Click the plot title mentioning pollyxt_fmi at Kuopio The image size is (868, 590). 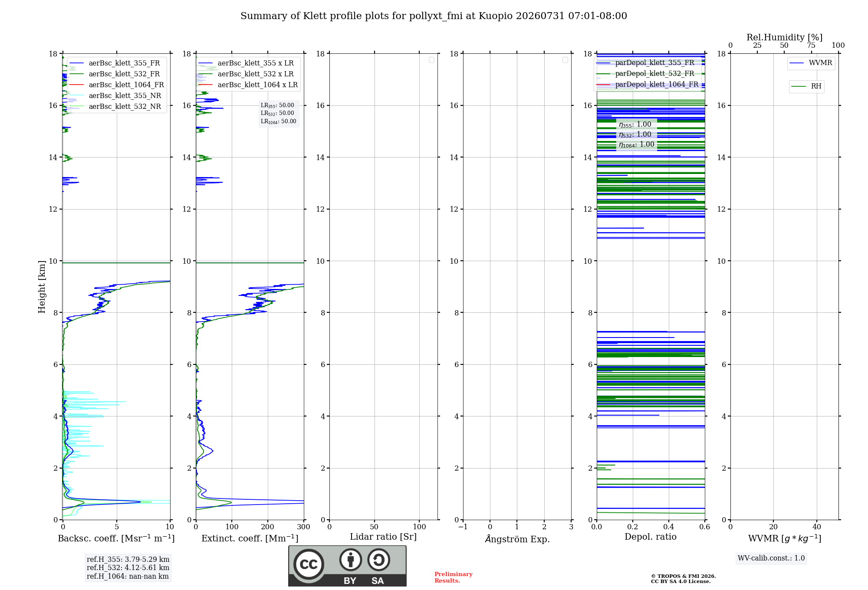(434, 16)
